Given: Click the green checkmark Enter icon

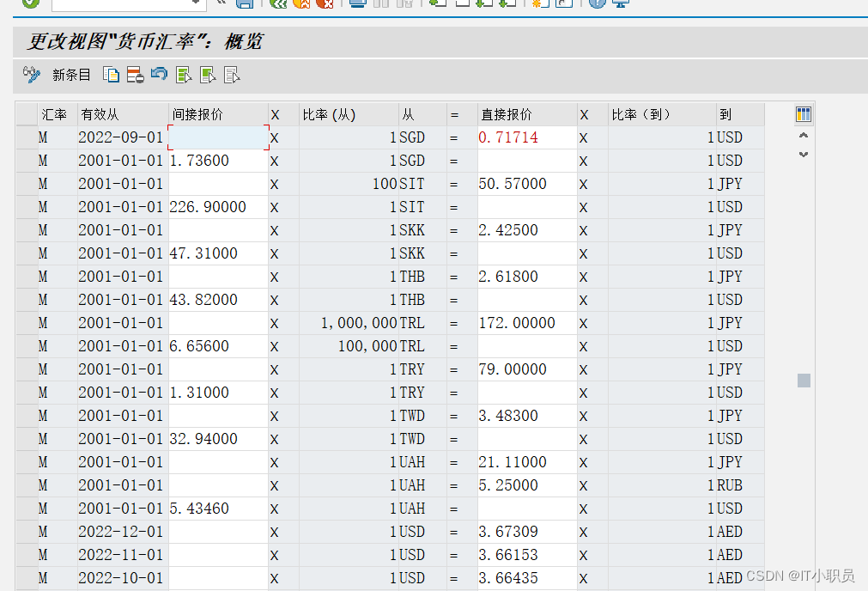Looking at the screenshot, I should pyautogui.click(x=31, y=3).
